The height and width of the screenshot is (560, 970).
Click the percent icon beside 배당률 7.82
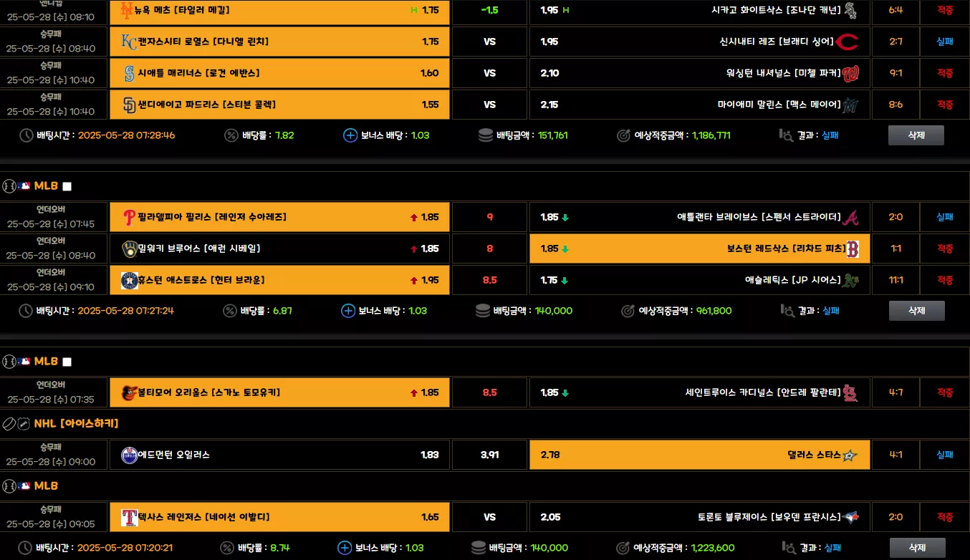click(x=231, y=135)
